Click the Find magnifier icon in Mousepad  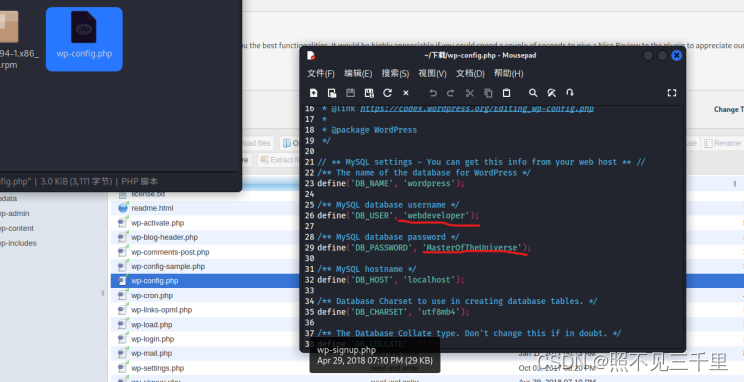pyautogui.click(x=533, y=93)
